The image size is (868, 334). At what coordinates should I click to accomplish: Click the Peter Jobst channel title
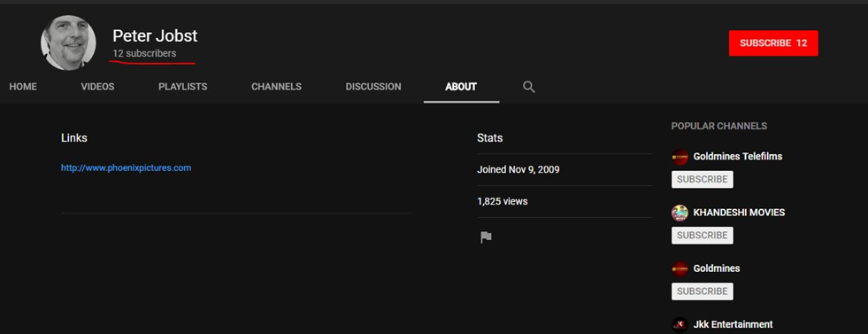155,36
